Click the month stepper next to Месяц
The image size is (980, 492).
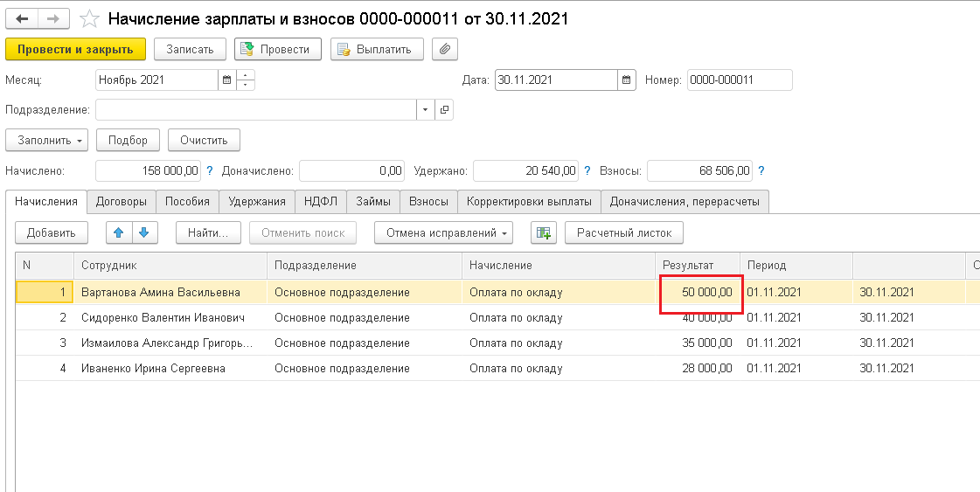tap(247, 80)
